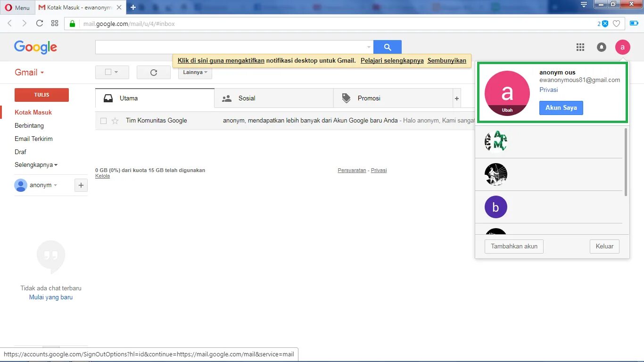Expand Selengkapnya in sidebar

point(36,165)
